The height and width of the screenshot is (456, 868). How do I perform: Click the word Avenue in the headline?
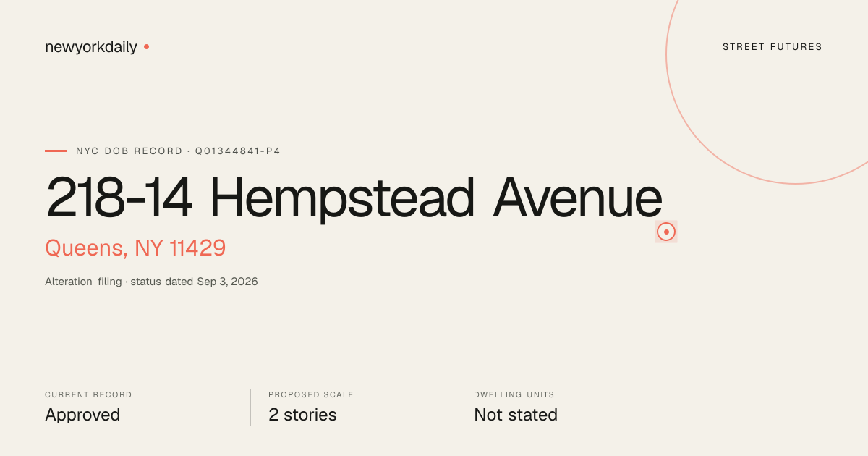point(577,198)
